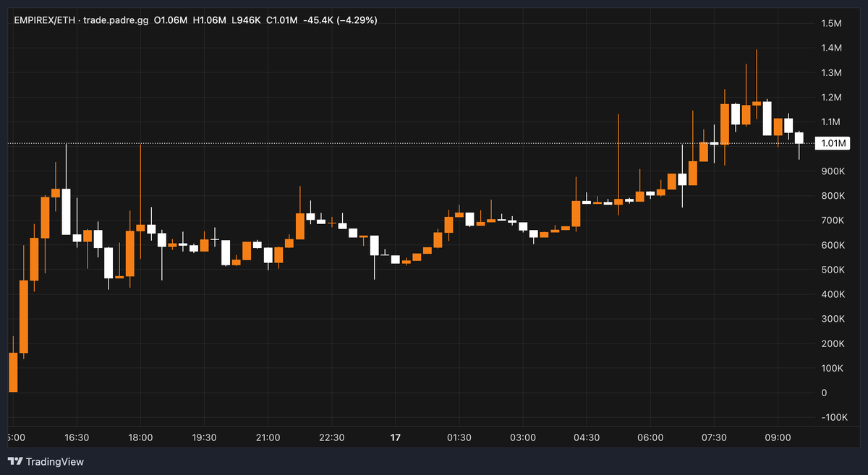Select the 01:30 time axis label
Viewport: 868px width, 475px height.
459,438
